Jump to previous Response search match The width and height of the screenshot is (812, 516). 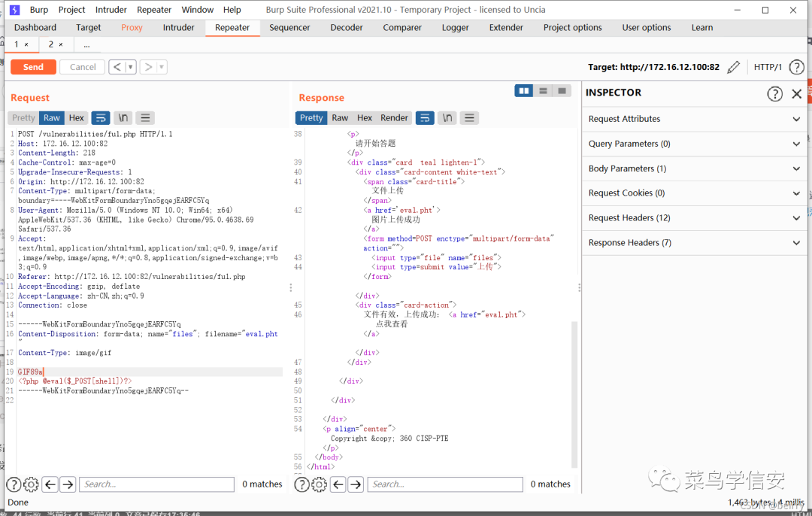[x=338, y=484]
